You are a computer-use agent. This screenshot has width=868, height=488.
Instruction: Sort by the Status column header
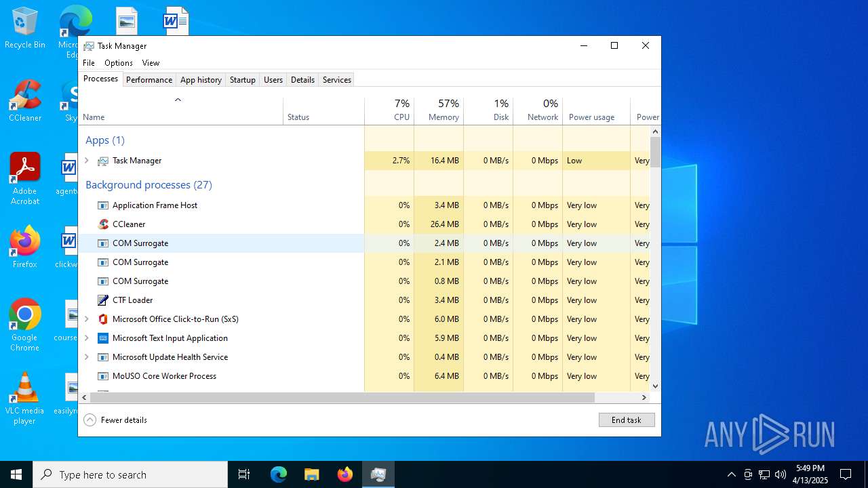323,111
